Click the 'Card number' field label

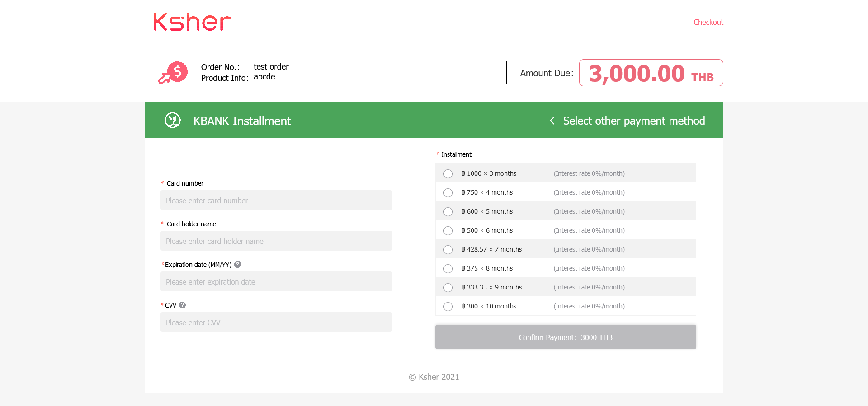[185, 183]
